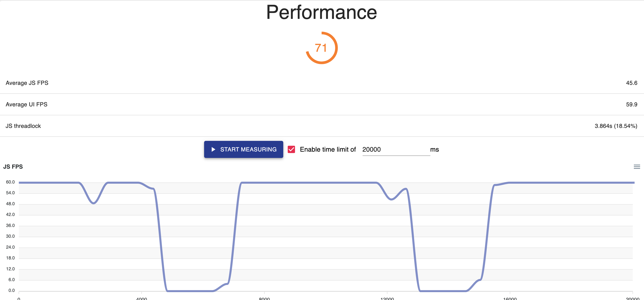Click the orange performance score gauge 71
The width and height of the screenshot is (644, 300).
tap(322, 48)
